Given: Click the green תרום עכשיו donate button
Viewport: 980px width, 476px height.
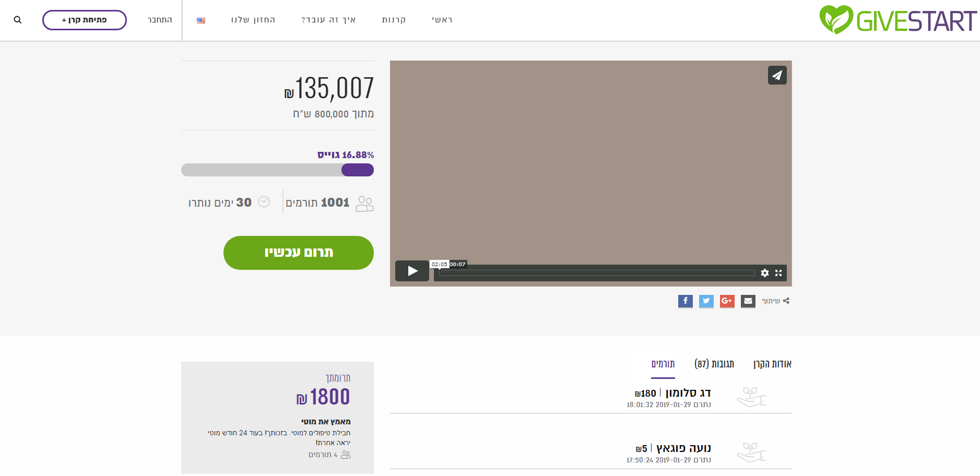Looking at the screenshot, I should (x=299, y=253).
